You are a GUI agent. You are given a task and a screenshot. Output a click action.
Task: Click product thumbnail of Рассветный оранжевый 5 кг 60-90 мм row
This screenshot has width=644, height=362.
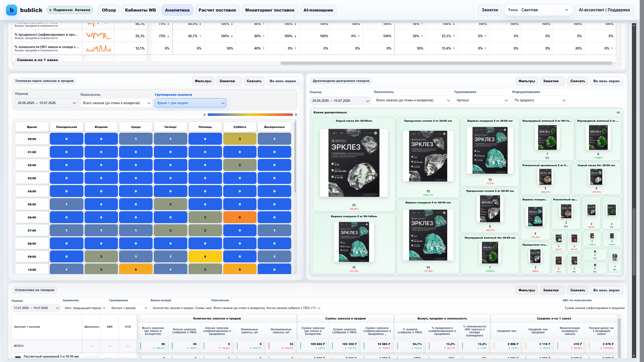[x=18, y=357]
